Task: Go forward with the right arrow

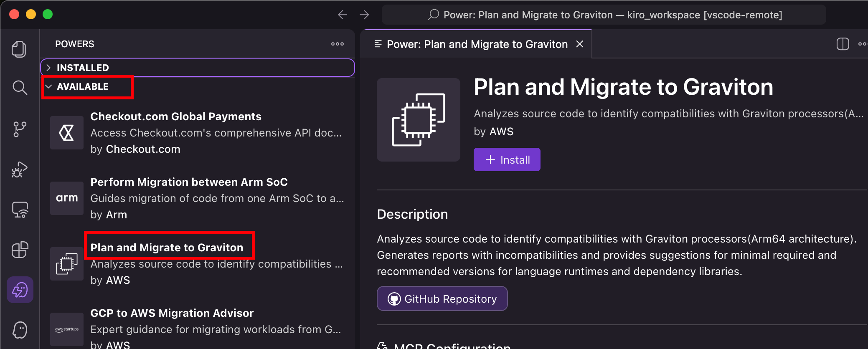Action: pyautogui.click(x=364, y=15)
